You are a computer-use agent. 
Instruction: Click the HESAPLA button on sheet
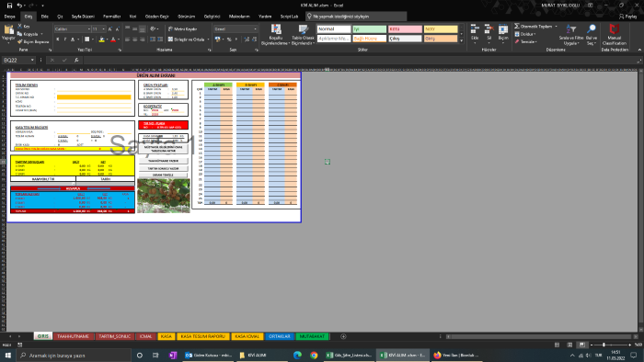(73, 188)
